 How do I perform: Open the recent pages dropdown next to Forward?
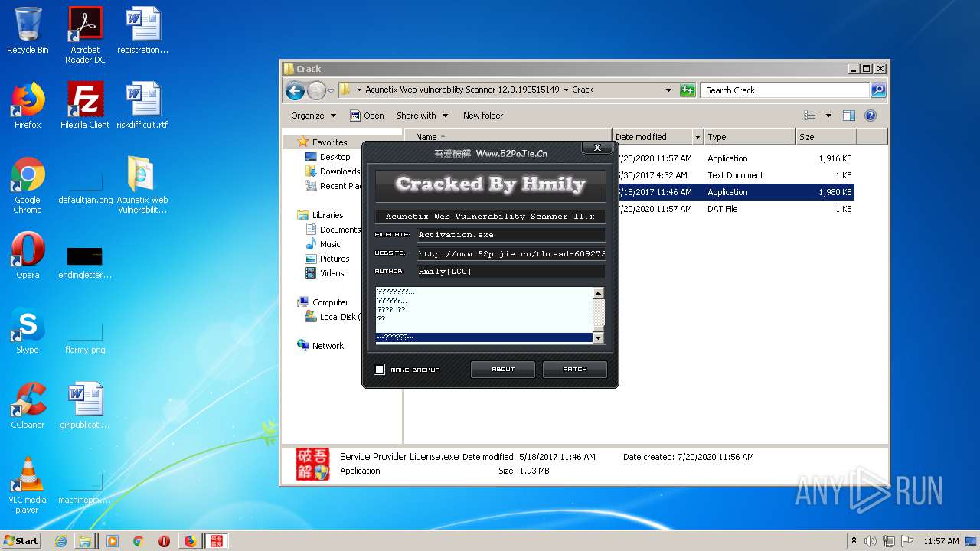pyautogui.click(x=331, y=90)
